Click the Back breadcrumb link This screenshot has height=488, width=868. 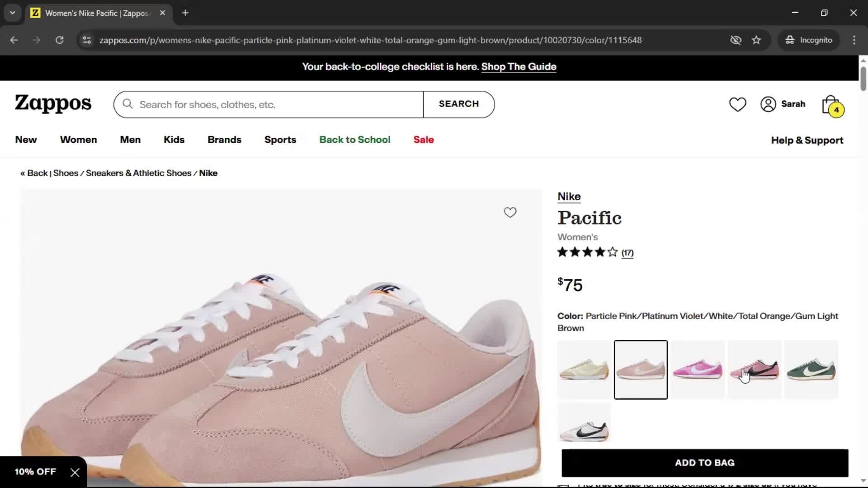(34, 173)
